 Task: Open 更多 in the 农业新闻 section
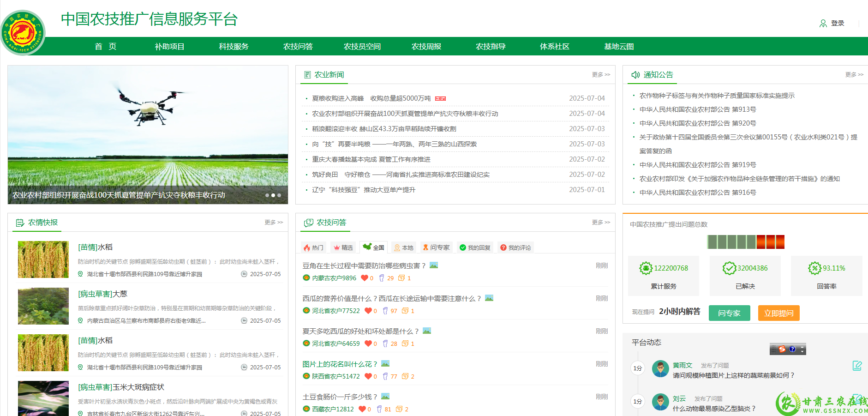point(601,74)
